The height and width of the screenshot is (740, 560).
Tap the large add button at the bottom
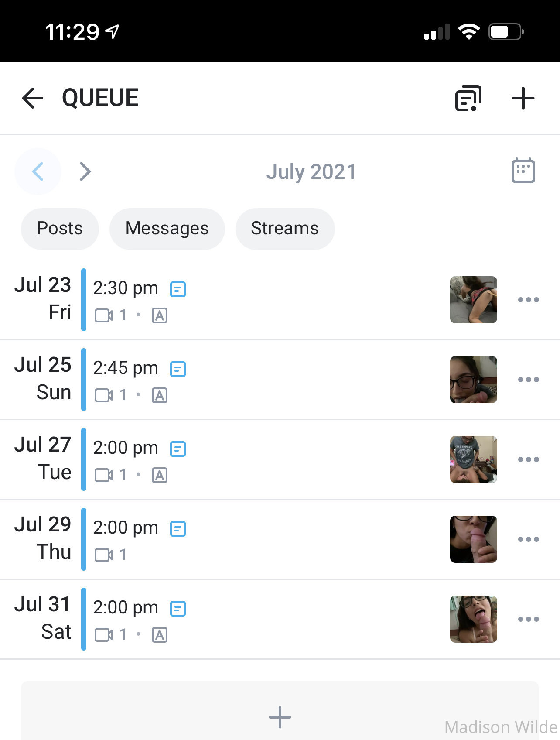(x=280, y=717)
